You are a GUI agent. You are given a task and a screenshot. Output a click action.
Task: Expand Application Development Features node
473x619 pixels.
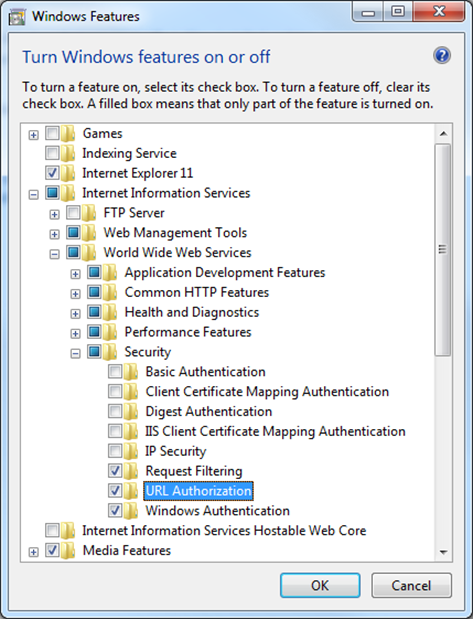point(75,274)
